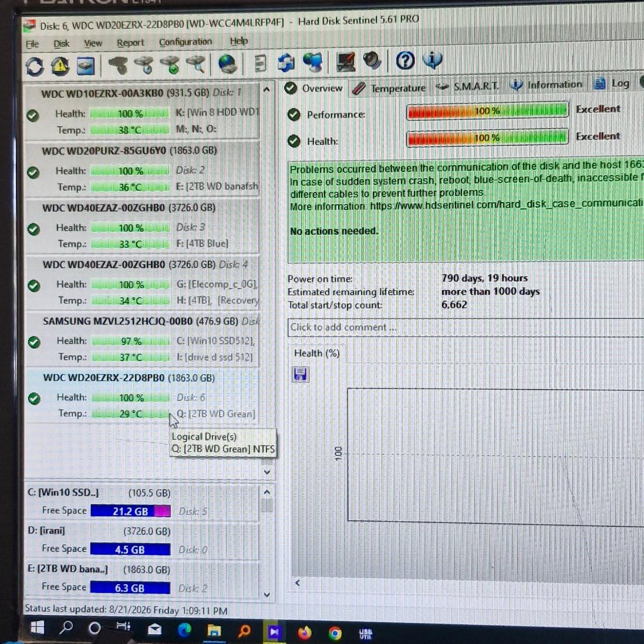
Task: Click the blue info bubble toolbar icon
Action: tap(433, 60)
